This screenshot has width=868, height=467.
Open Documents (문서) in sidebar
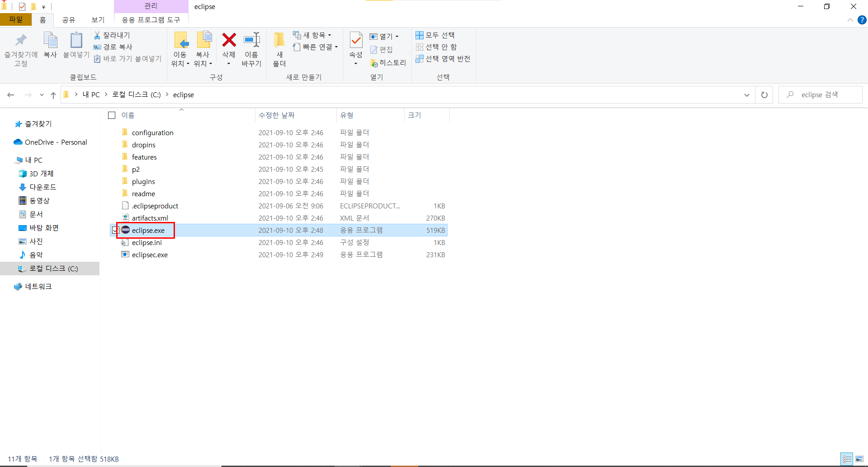point(31,214)
